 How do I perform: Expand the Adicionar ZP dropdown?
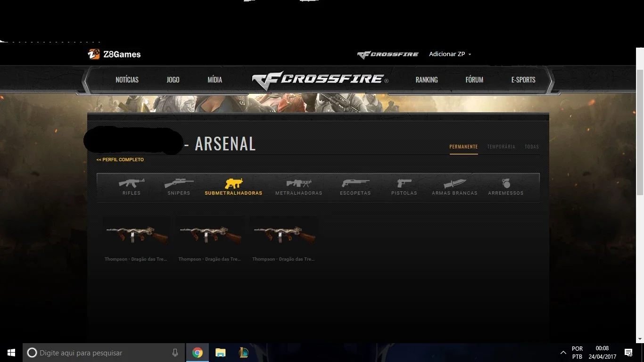450,54
